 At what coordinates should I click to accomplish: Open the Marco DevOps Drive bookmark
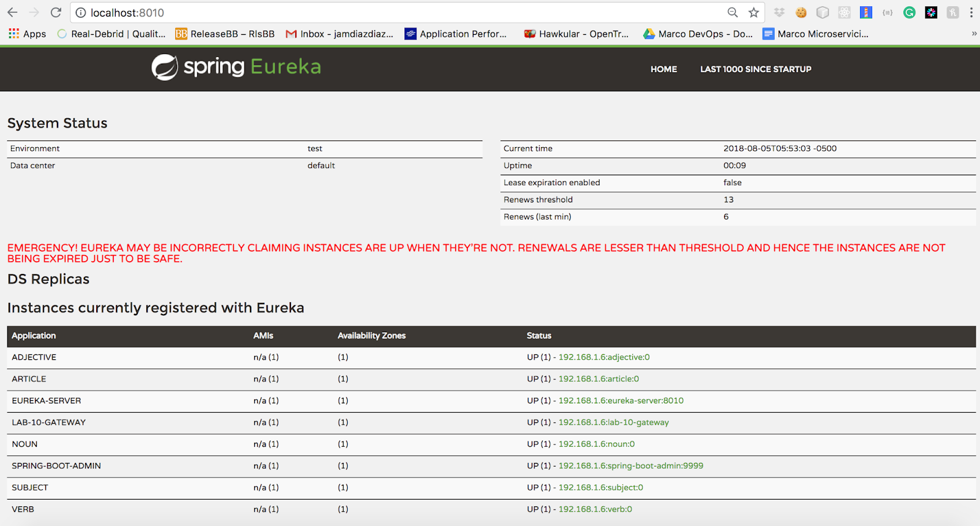[x=698, y=34]
